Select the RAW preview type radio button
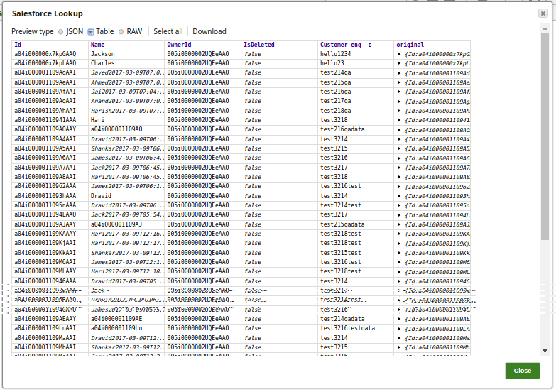Image resolution: width=556 pixels, height=392 pixels. (121, 32)
